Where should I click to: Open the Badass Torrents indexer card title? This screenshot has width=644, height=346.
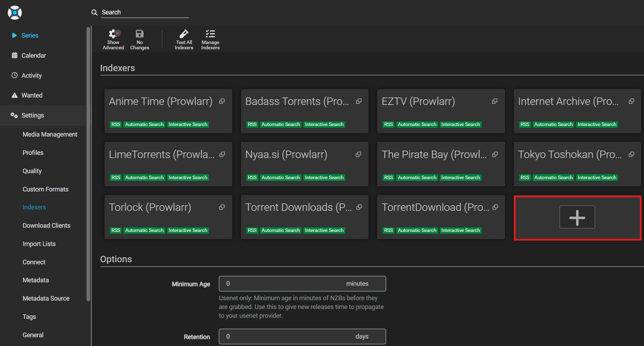tap(297, 101)
